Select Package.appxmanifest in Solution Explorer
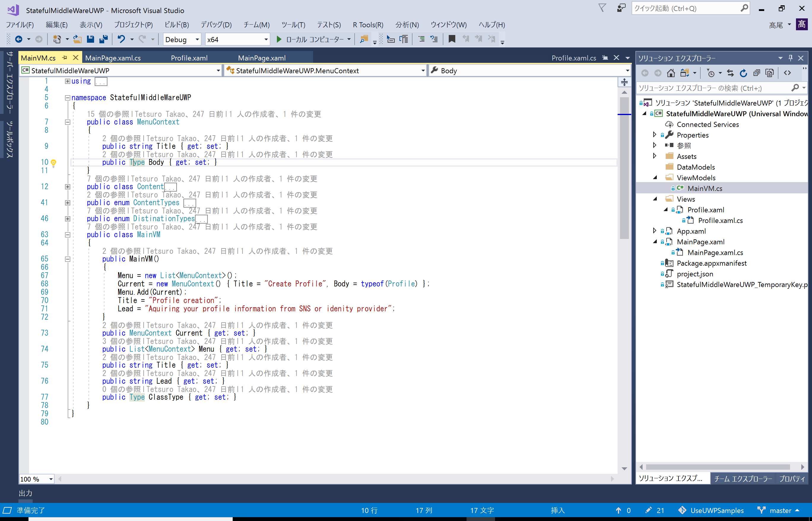Viewport: 812px width, 521px height. point(711,263)
